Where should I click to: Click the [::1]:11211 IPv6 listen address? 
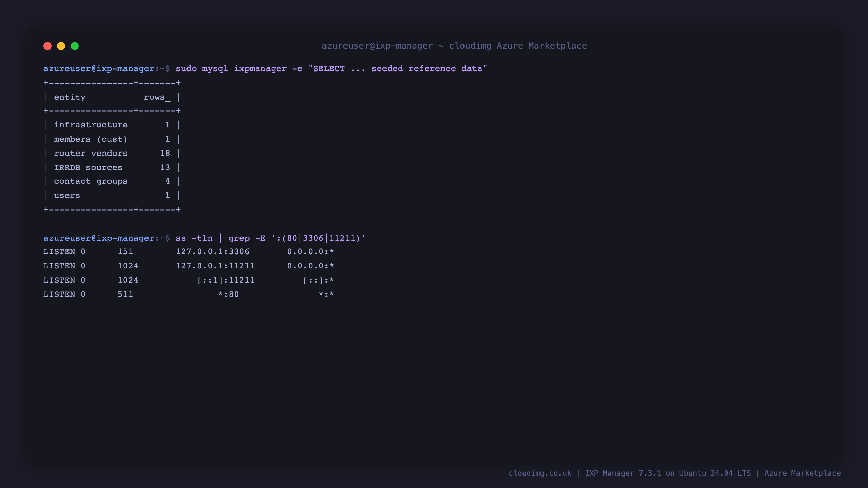pyautogui.click(x=226, y=280)
